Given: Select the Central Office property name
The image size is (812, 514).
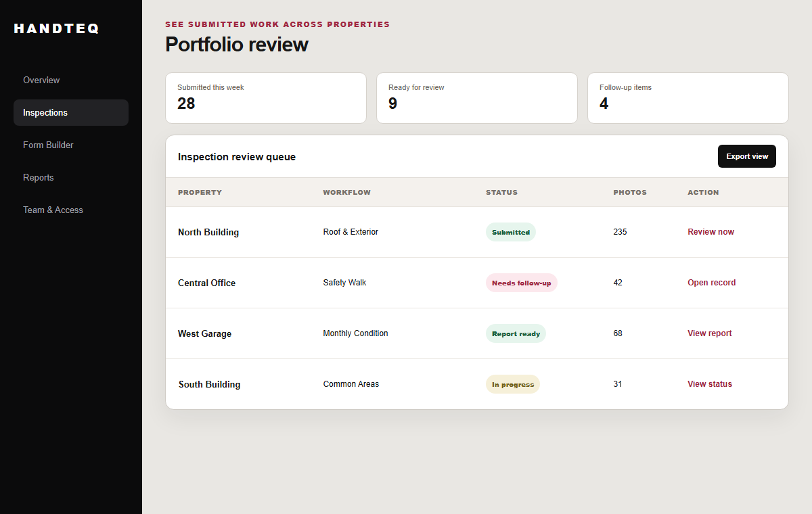Looking at the screenshot, I should click(x=207, y=283).
